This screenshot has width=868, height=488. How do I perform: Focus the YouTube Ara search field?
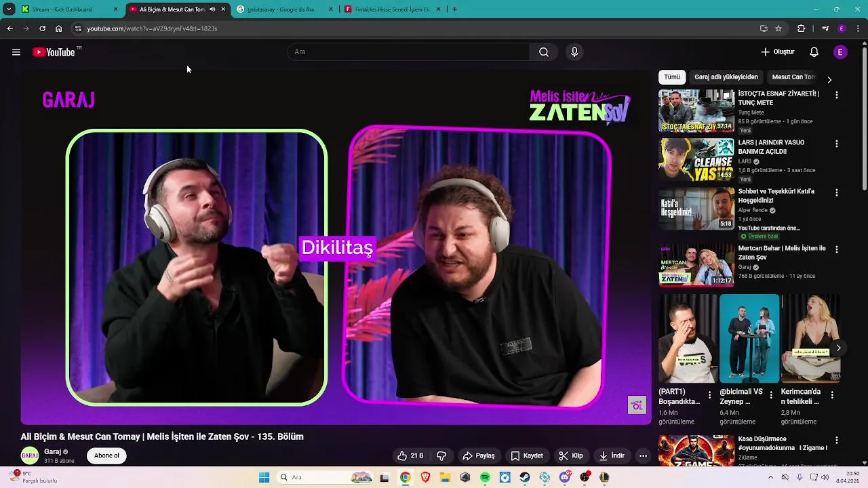409,52
